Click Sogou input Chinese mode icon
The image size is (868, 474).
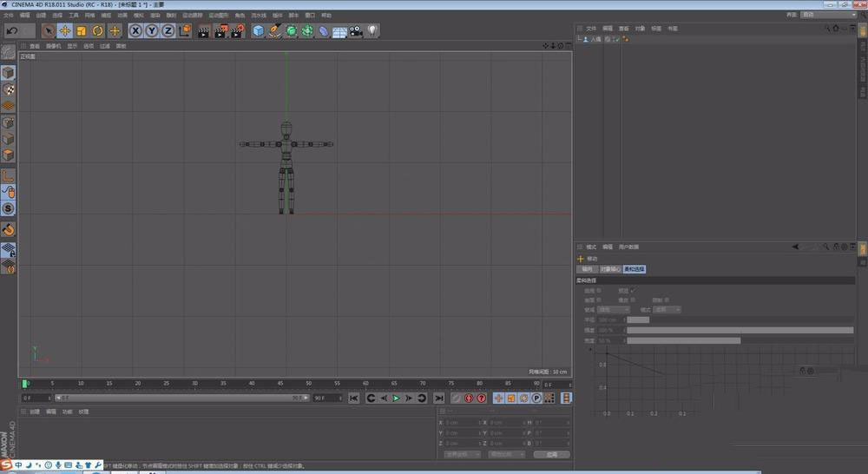point(19,465)
